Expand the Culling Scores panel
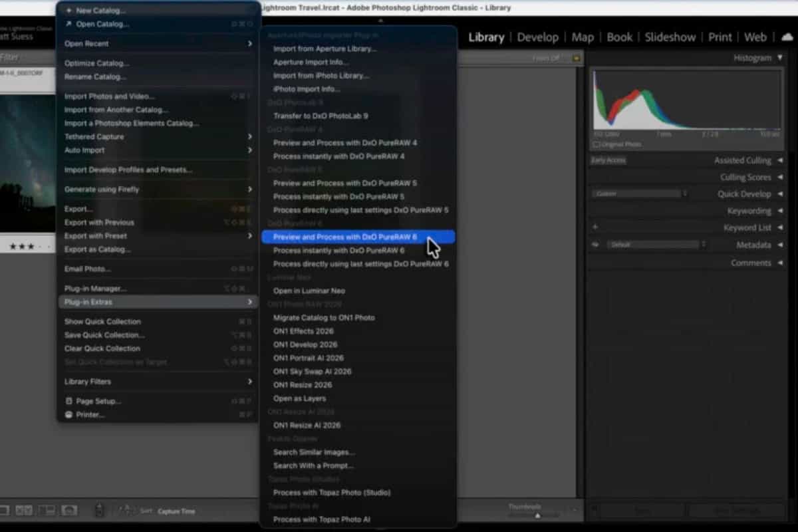This screenshot has height=532, width=798. 780,178
